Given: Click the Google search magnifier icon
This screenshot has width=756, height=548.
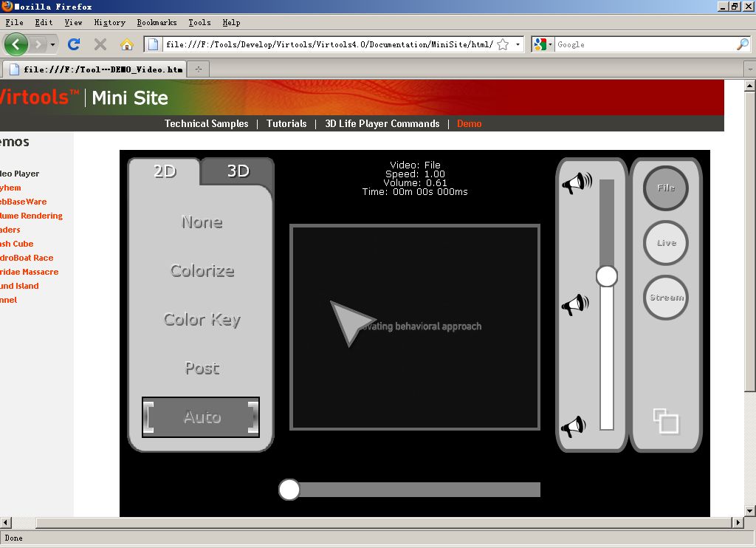Looking at the screenshot, I should [742, 44].
